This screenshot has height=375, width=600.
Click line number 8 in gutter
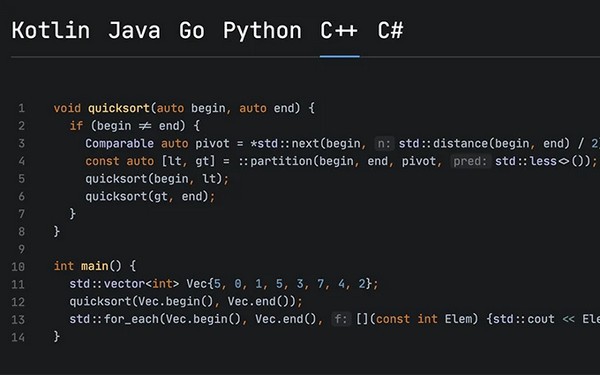21,232
